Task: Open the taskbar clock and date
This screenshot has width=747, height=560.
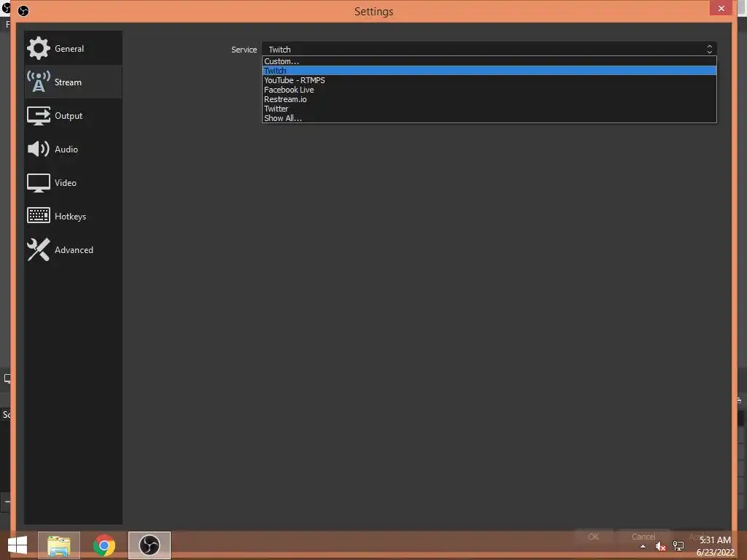Action: [x=715, y=546]
